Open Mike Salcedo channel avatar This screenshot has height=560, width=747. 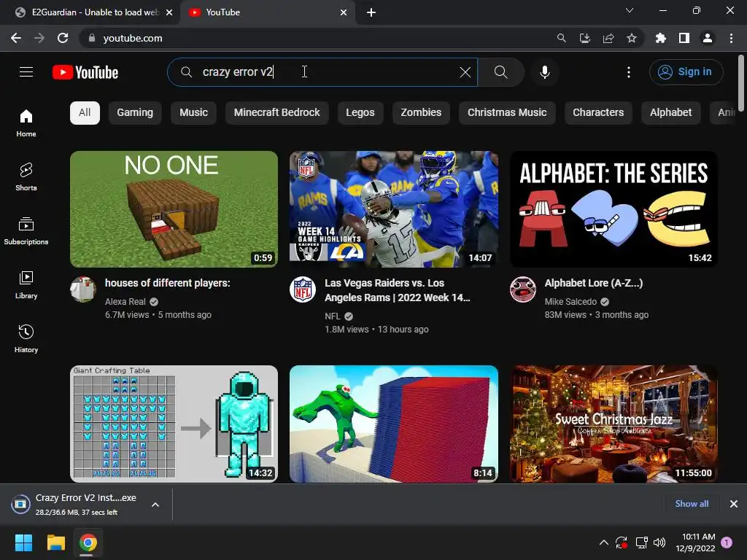pyautogui.click(x=523, y=289)
